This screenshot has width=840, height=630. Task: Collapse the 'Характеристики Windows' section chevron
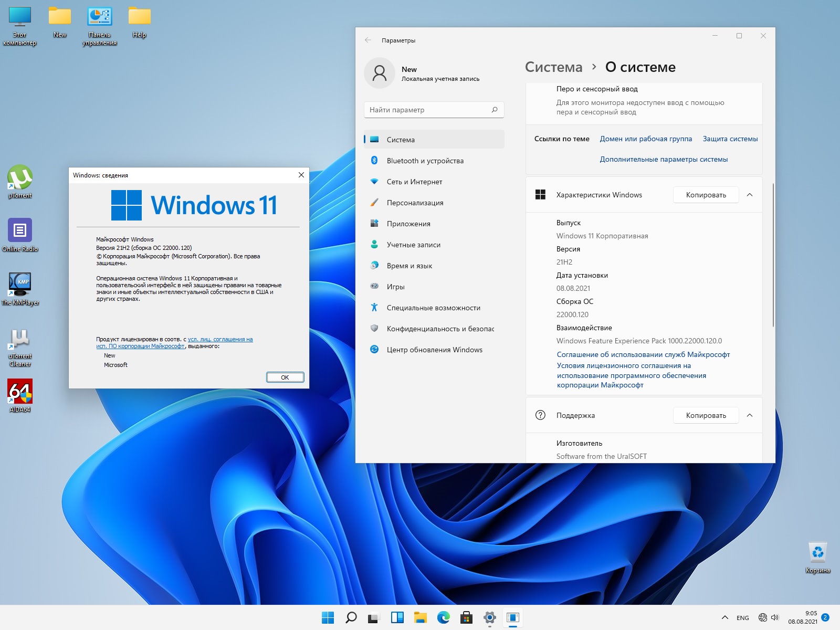750,195
